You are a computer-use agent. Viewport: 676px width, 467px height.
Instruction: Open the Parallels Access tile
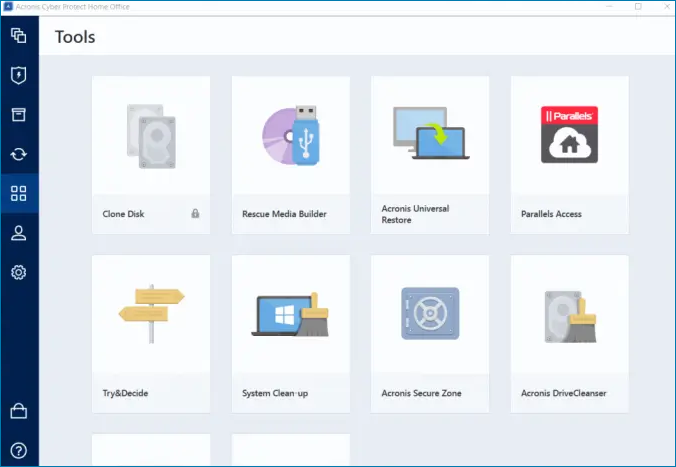569,154
